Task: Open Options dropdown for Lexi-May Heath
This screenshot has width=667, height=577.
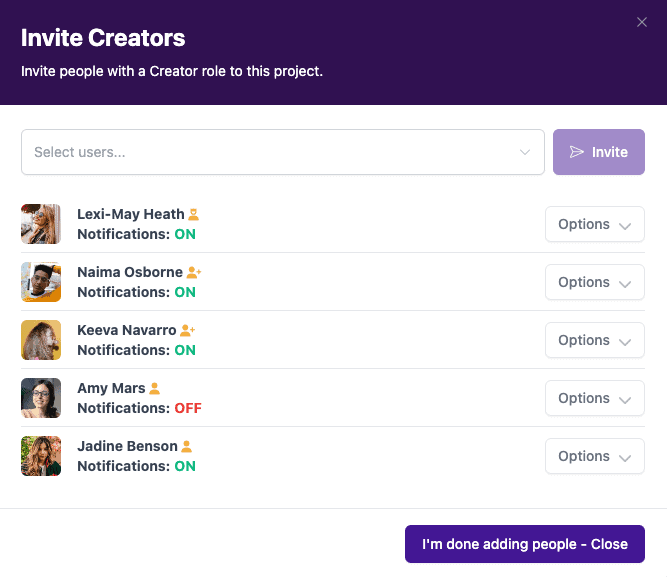Action: [595, 224]
